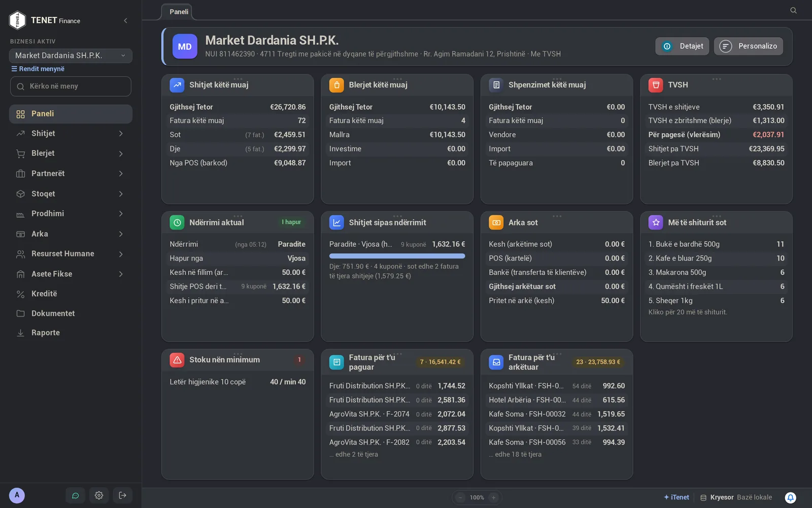Click 'Kryesor Bazë lokale' status entry
The width and height of the screenshot is (812, 508).
point(736,497)
